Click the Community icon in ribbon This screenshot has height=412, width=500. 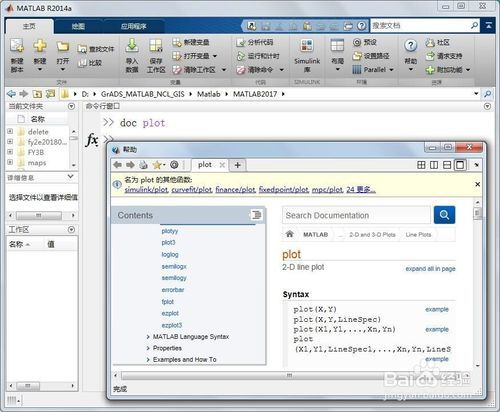(x=430, y=42)
